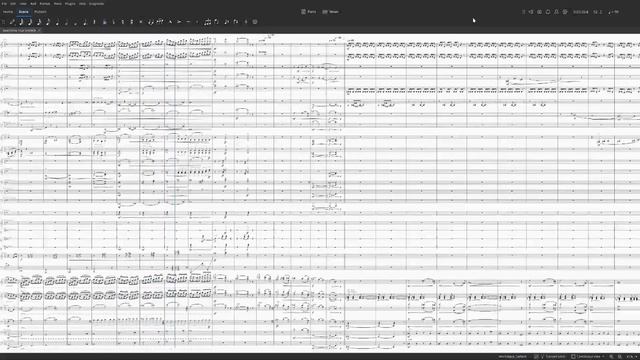The height and width of the screenshot is (360, 640).
Task: Open the Mixer panel
Action: point(331,12)
